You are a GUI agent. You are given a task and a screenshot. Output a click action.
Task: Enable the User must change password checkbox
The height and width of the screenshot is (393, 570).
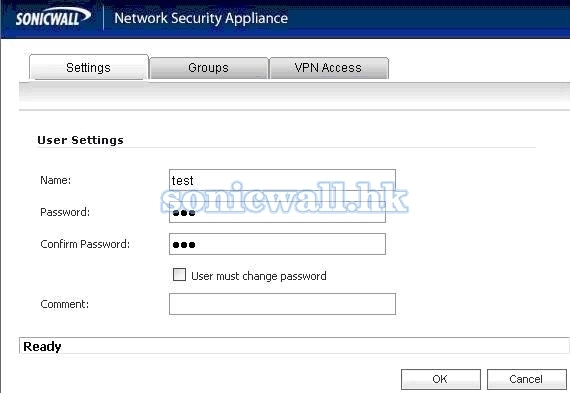coord(179,275)
